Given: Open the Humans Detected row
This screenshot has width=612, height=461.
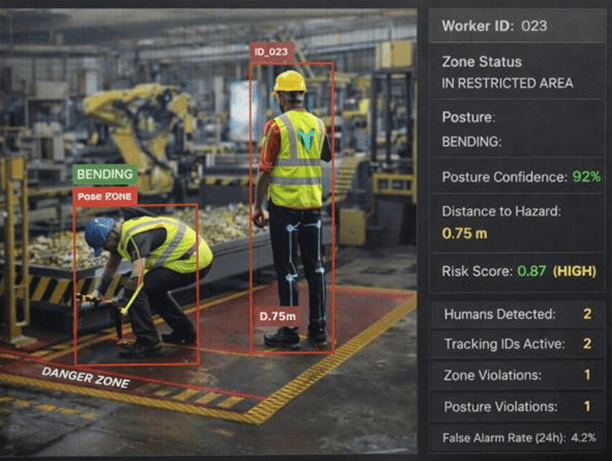Looking at the screenshot, I should [517, 314].
